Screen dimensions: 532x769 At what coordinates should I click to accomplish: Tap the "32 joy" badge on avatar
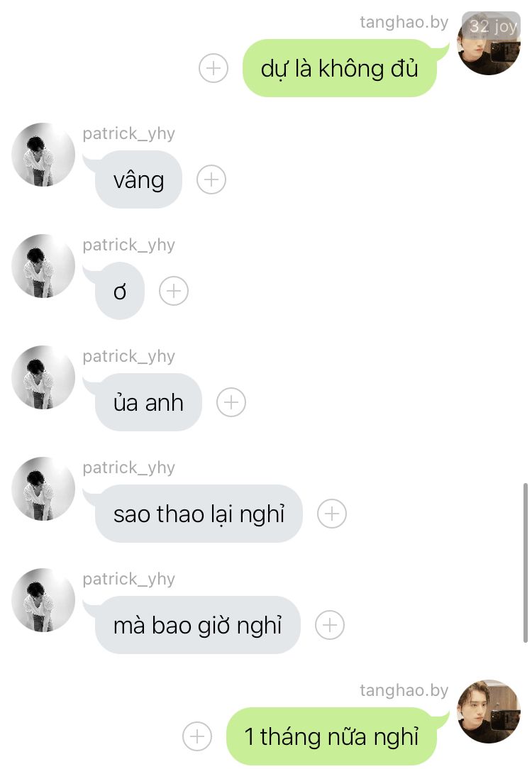[x=492, y=25]
